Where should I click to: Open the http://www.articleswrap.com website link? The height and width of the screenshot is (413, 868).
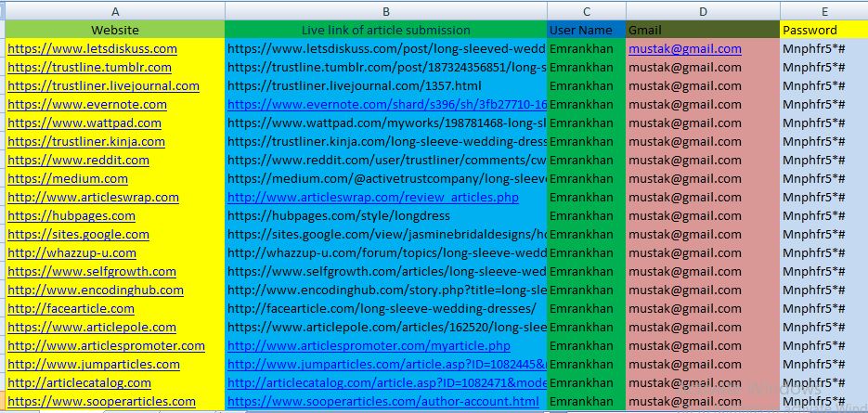point(94,197)
